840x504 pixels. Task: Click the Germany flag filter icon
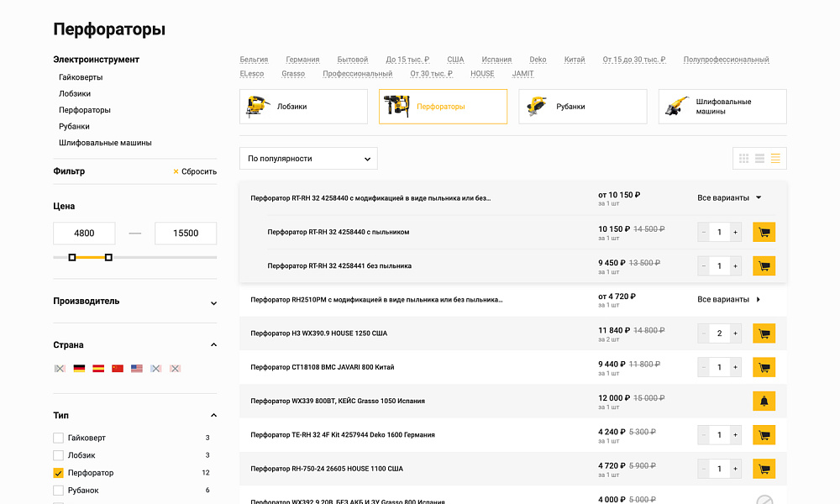pos(78,367)
